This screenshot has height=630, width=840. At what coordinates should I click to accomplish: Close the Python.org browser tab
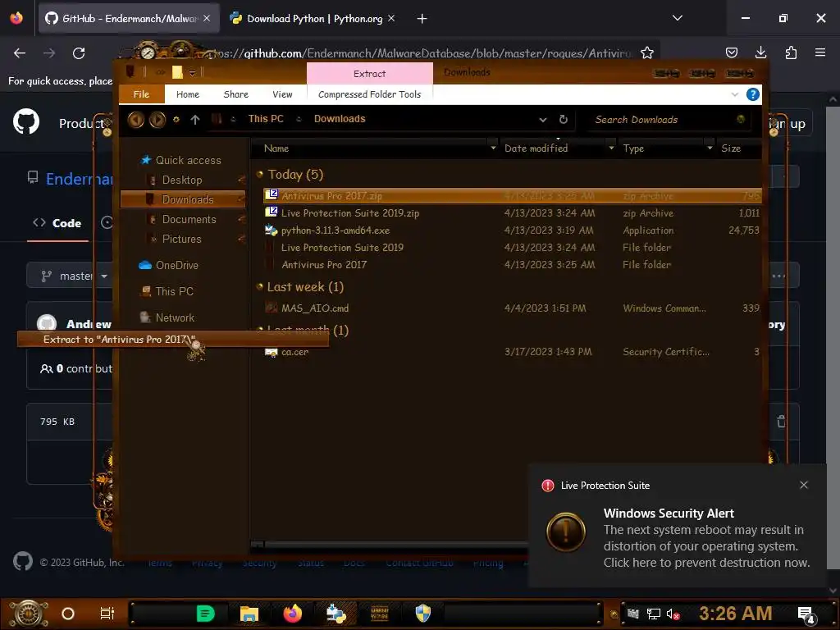click(391, 18)
